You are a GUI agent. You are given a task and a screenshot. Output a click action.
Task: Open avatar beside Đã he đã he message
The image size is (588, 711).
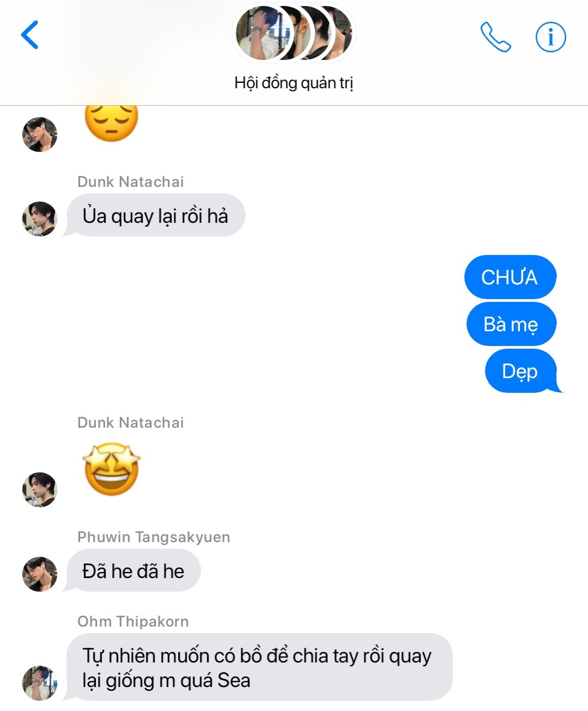[40, 574]
